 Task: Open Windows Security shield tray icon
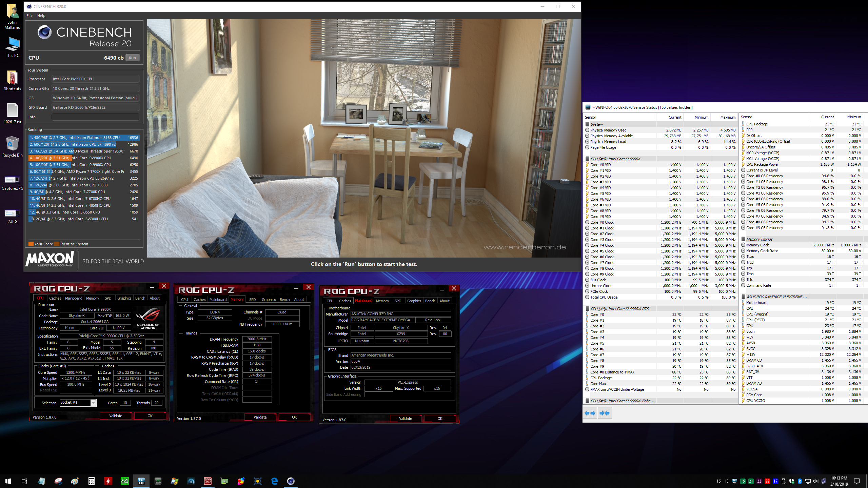792,481
